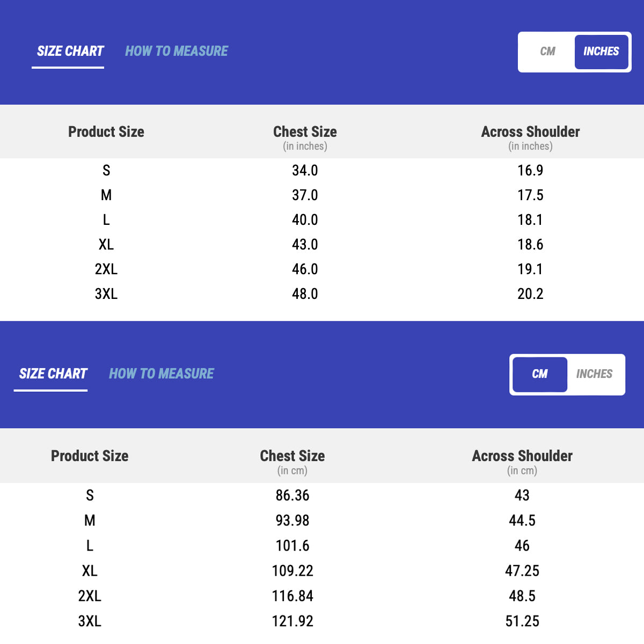Click the 18.6 across shoulder value
Screen dimensions: 644x644
530,245
